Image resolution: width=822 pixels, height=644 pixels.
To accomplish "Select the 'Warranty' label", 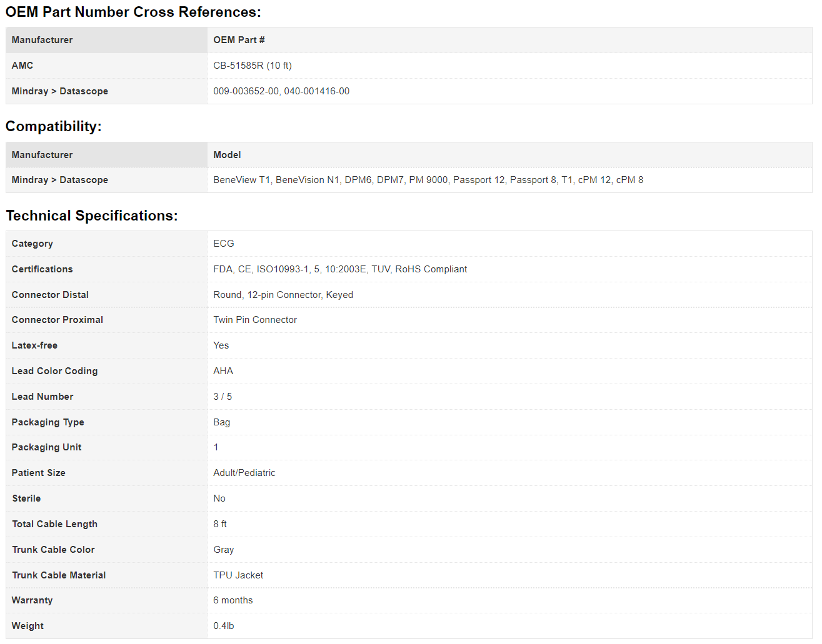I will [33, 600].
